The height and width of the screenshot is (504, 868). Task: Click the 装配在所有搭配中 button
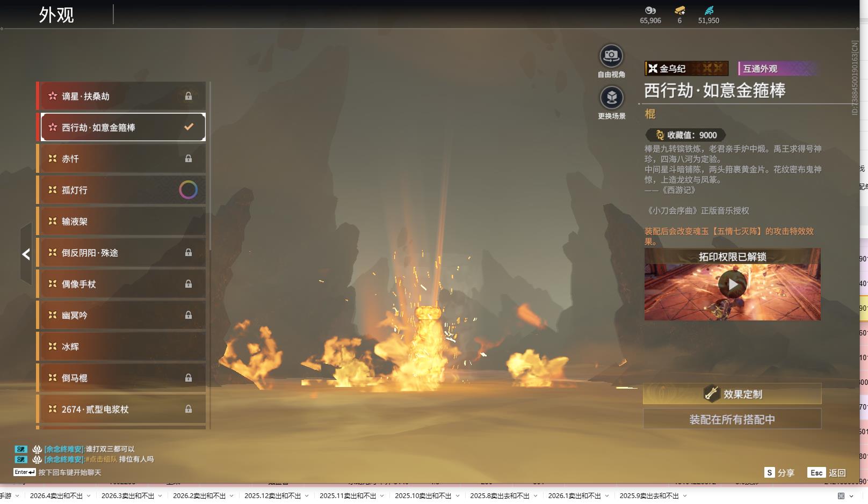pyautogui.click(x=732, y=419)
